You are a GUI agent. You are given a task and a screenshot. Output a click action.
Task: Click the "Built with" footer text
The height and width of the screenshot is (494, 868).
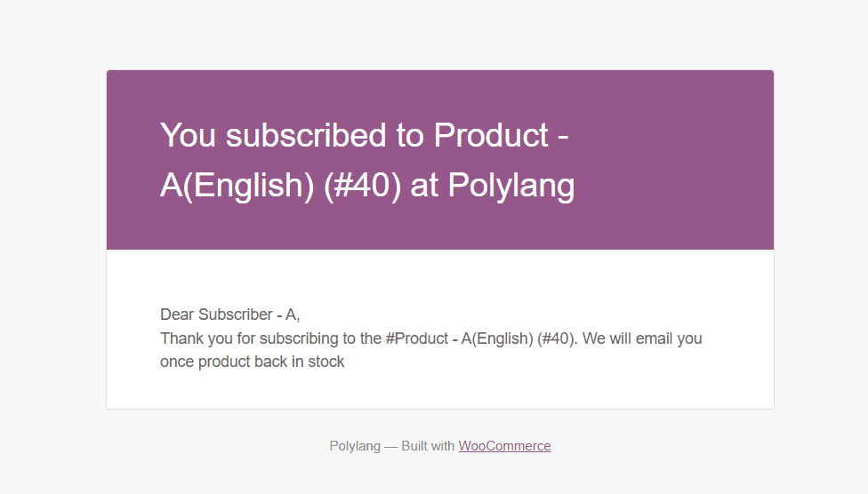click(x=428, y=446)
